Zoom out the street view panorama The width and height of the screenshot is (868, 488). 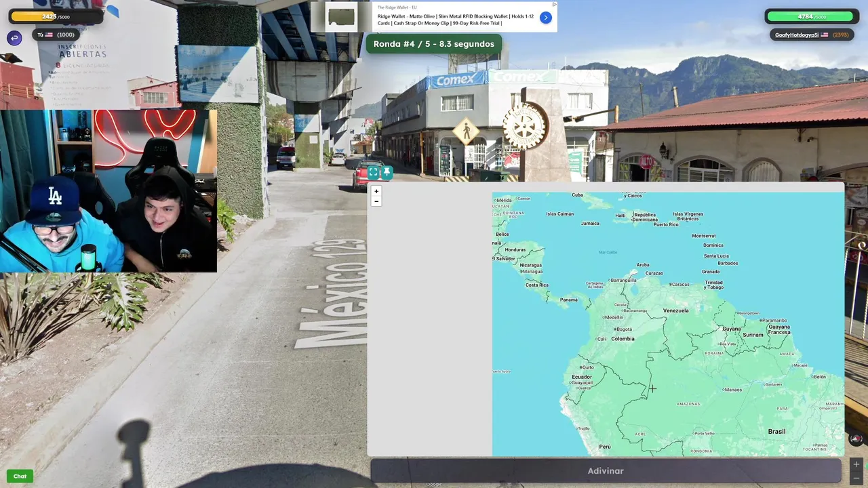(x=856, y=479)
